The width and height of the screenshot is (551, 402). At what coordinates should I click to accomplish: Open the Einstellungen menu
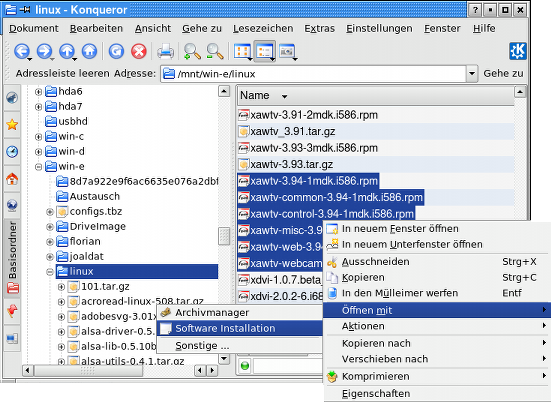coord(379,28)
